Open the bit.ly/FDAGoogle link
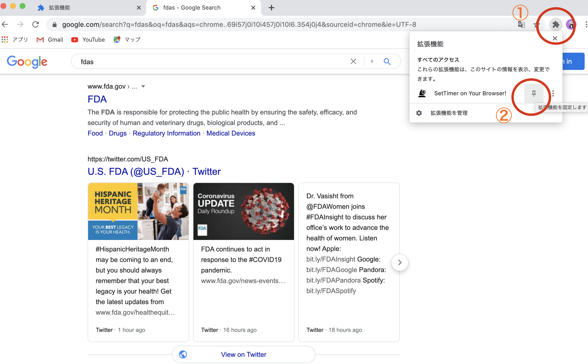Screen dimensions: 588x364 click(x=332, y=270)
